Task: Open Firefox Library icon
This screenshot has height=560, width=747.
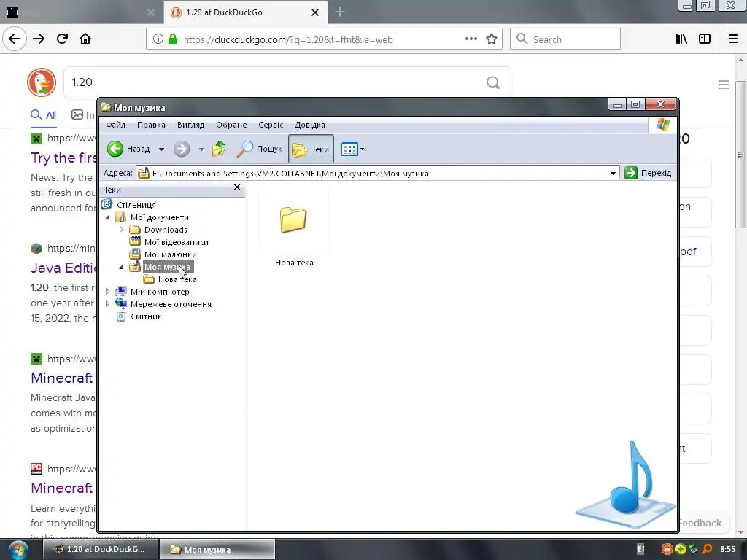Action: point(681,39)
